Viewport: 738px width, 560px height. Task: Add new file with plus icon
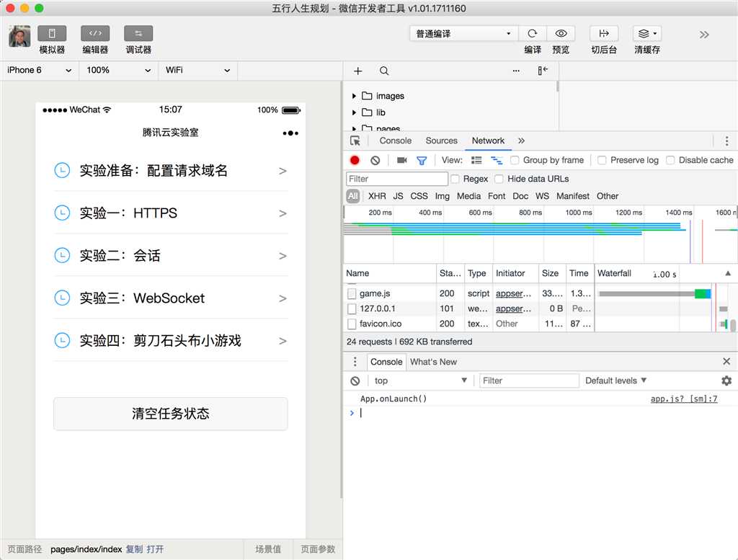click(357, 71)
